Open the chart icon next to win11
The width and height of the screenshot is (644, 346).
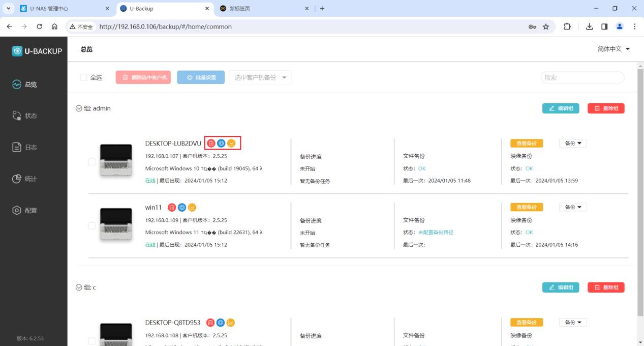click(x=192, y=207)
